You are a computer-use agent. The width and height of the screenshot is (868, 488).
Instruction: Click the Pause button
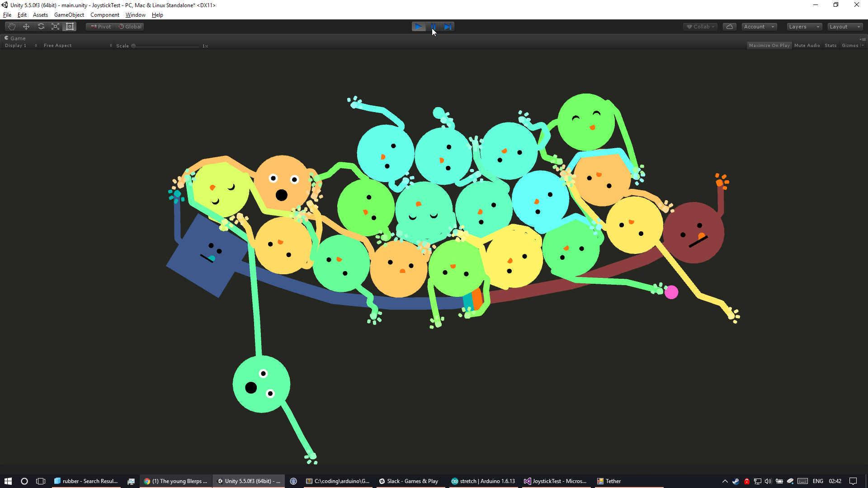pos(433,27)
